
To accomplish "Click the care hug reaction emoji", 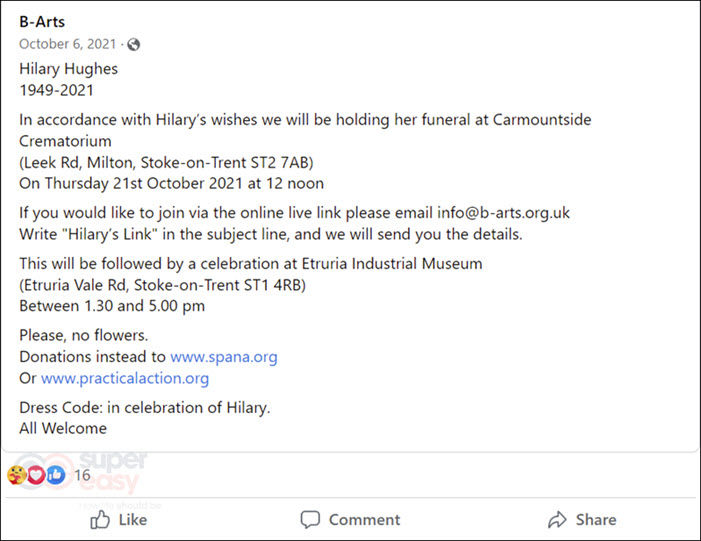I will (17, 475).
